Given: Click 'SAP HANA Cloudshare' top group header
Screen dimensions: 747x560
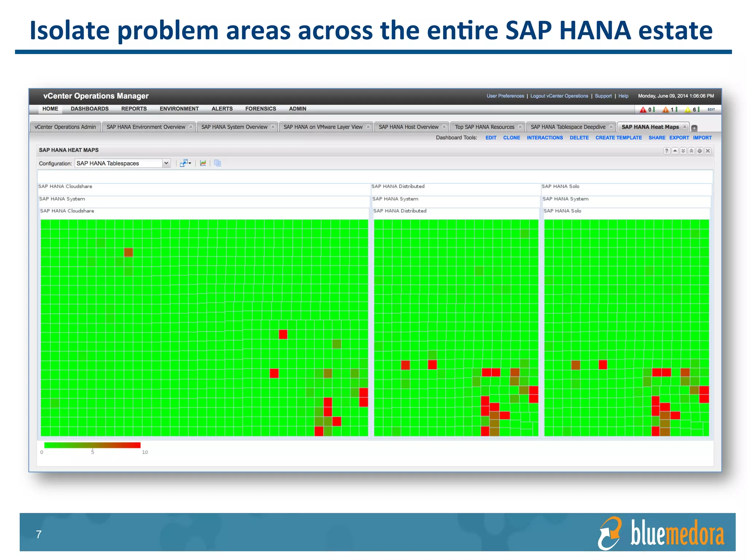Looking at the screenshot, I should pos(65,186).
